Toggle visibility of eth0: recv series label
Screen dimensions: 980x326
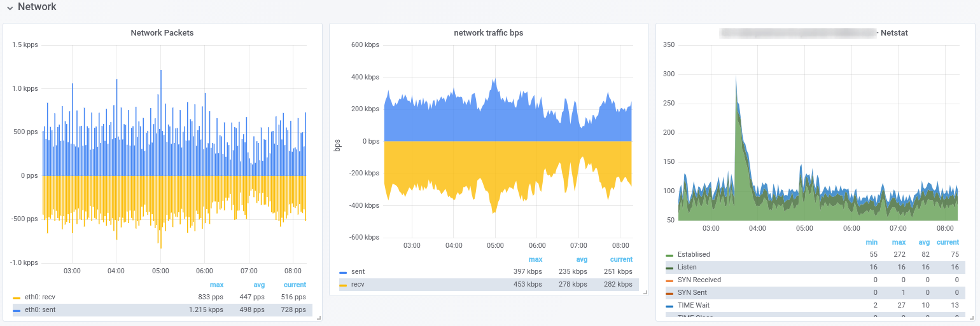tap(39, 297)
